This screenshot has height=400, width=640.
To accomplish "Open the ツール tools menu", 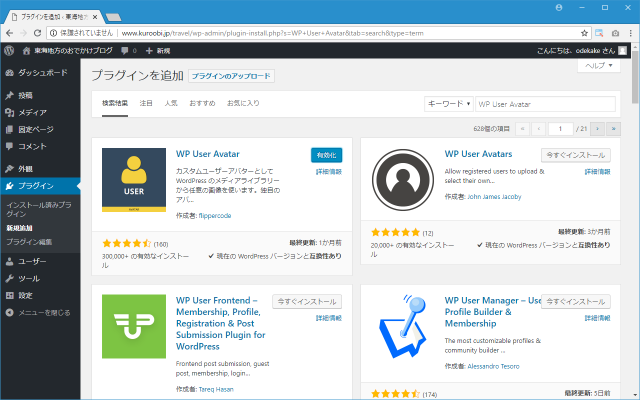I will click(28, 278).
